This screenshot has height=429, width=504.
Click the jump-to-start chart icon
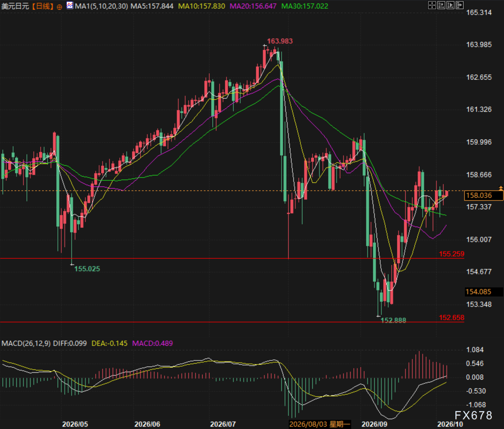tap(441, 5)
